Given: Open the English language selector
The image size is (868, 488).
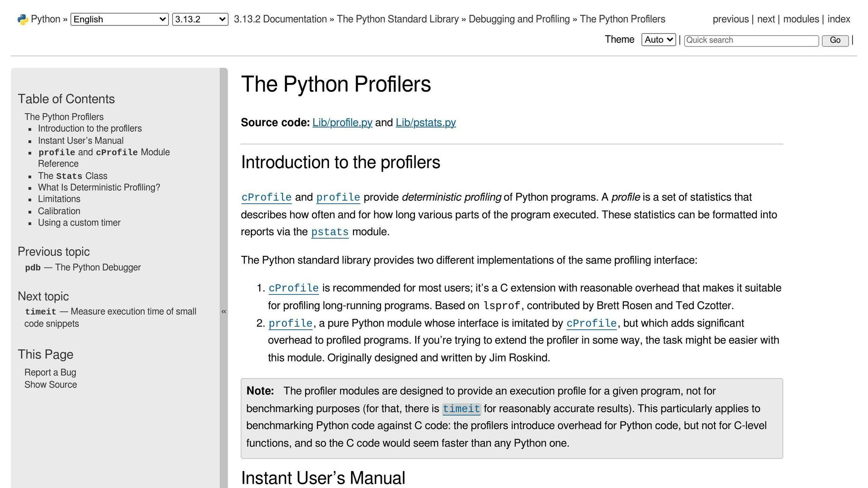Looking at the screenshot, I should 119,19.
